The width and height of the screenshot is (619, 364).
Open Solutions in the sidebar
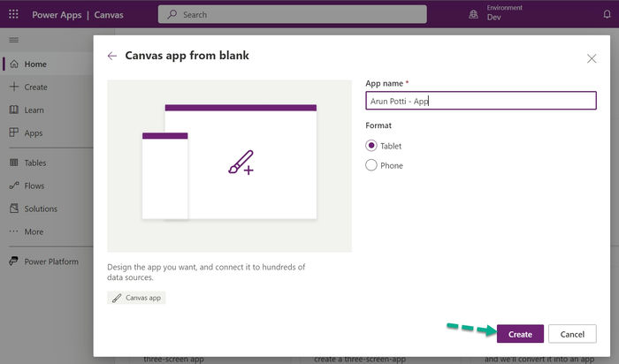coord(48,209)
